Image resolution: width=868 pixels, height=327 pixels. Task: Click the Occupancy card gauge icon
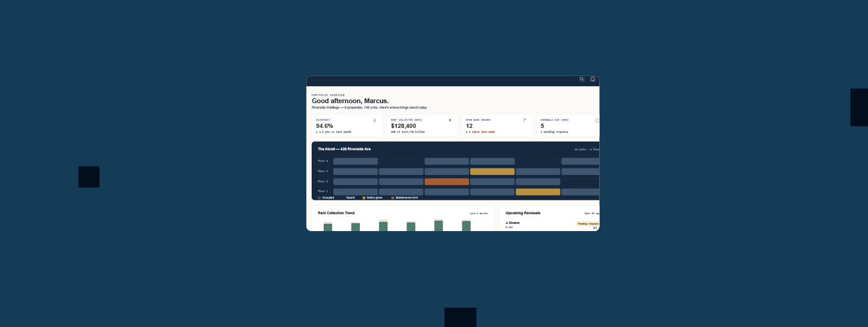pyautogui.click(x=374, y=120)
